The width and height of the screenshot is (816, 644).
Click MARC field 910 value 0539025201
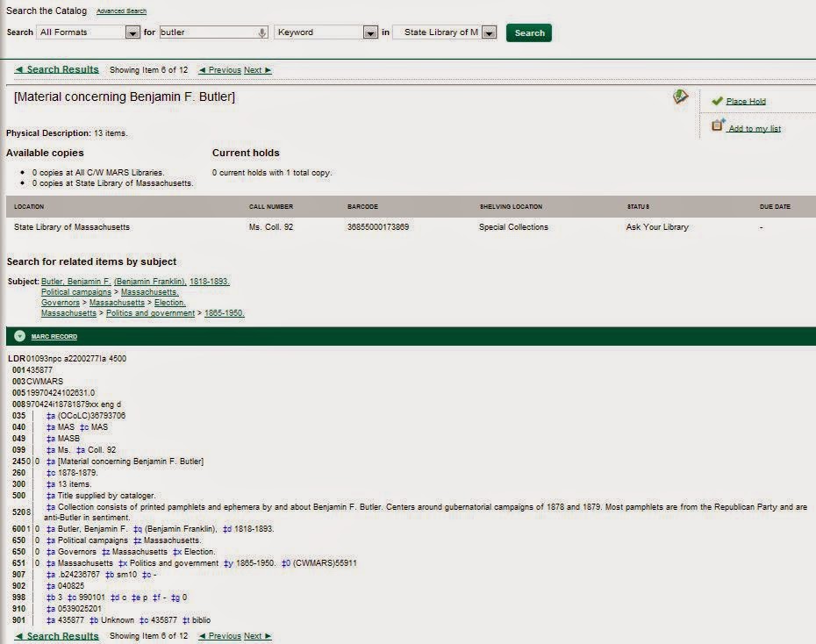[x=80, y=609]
